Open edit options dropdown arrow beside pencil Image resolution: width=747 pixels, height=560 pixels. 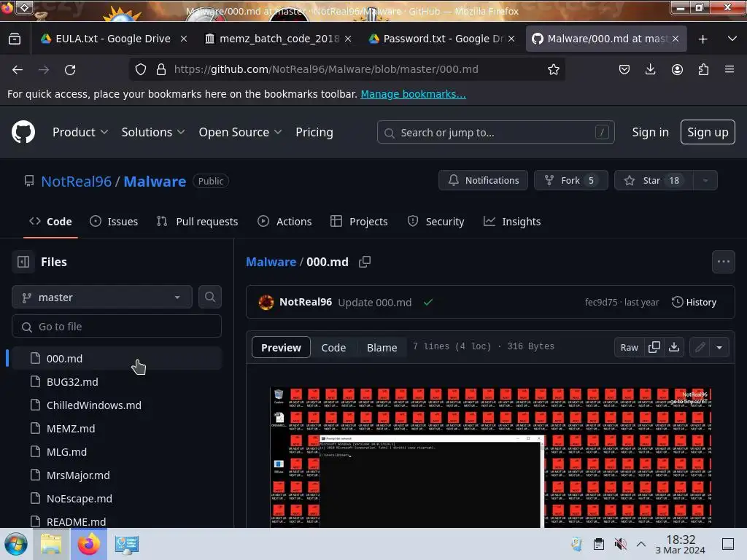click(x=719, y=347)
